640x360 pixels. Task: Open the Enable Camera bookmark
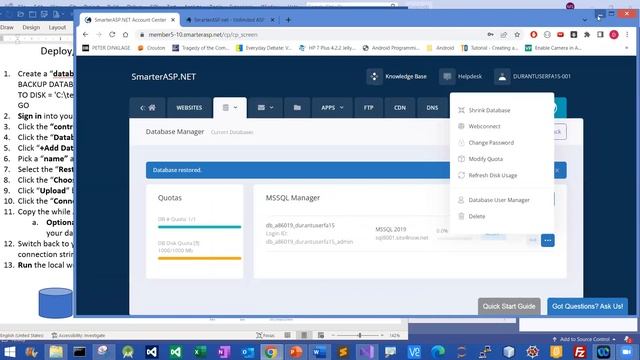click(553, 48)
